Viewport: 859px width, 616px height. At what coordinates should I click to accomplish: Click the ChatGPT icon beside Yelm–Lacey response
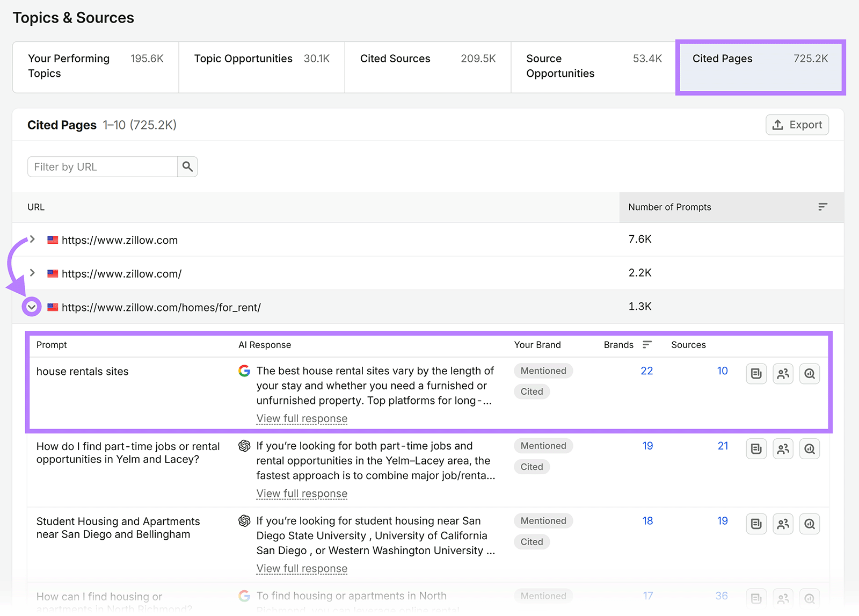coord(244,446)
